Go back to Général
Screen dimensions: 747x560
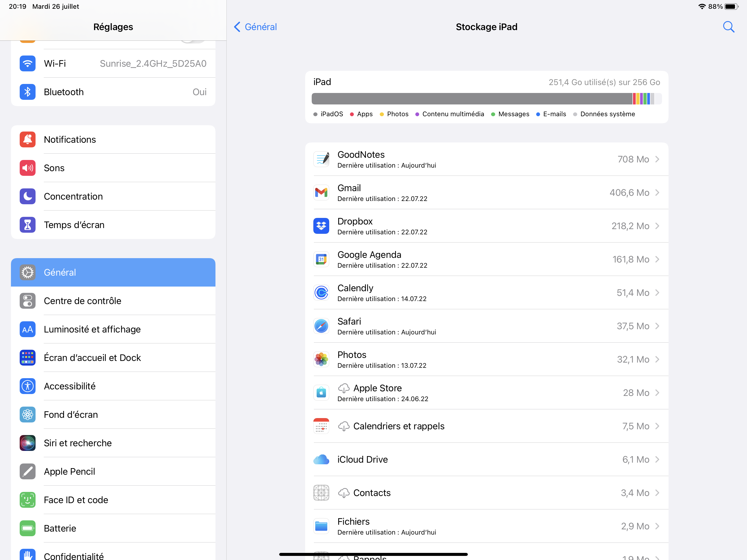[x=256, y=27]
